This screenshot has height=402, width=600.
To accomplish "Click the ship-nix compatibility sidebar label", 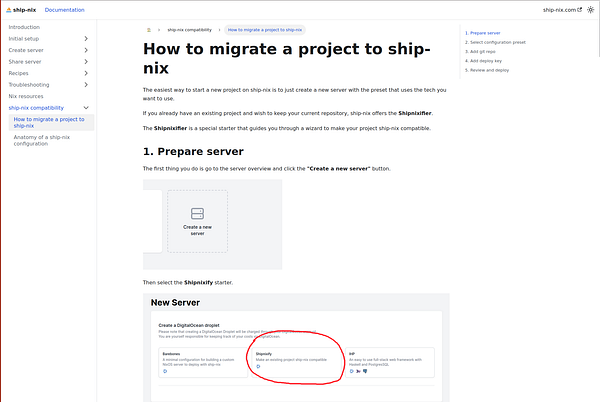I will click(36, 108).
